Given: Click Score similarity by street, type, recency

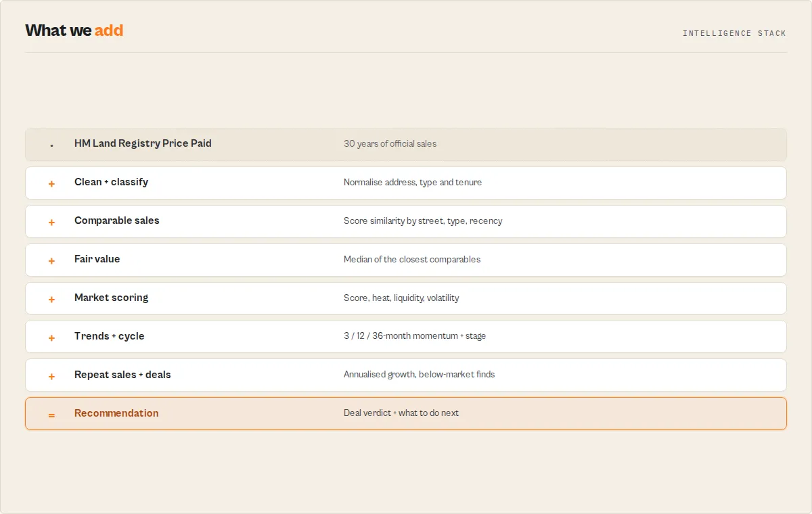Looking at the screenshot, I should click(423, 220).
